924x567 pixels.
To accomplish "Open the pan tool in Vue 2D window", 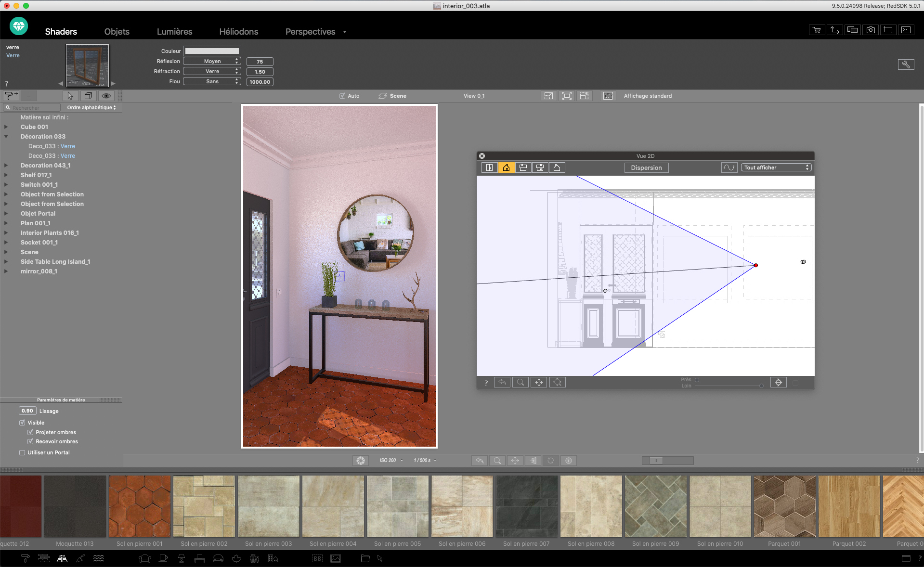I will click(x=539, y=382).
